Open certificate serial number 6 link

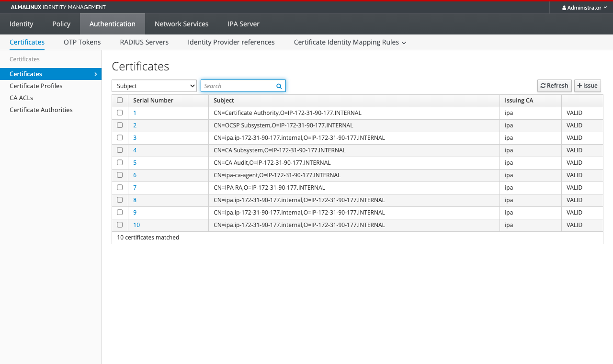click(x=135, y=175)
